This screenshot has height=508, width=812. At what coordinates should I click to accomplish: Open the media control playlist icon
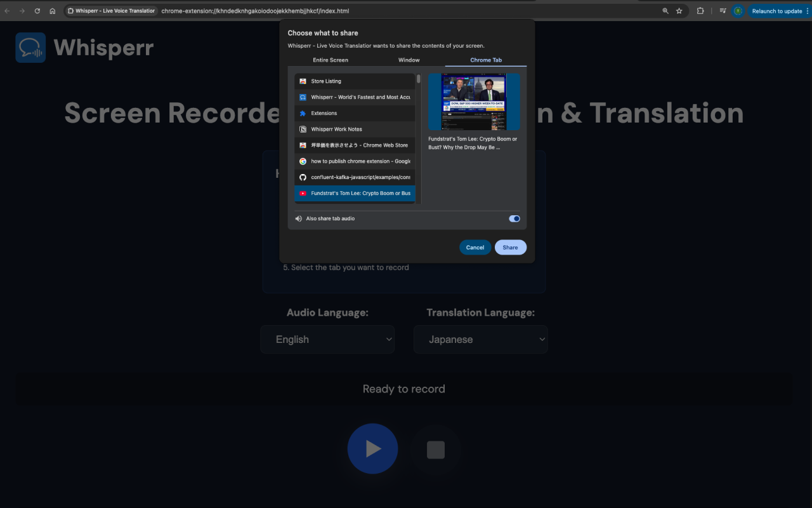[723, 11]
